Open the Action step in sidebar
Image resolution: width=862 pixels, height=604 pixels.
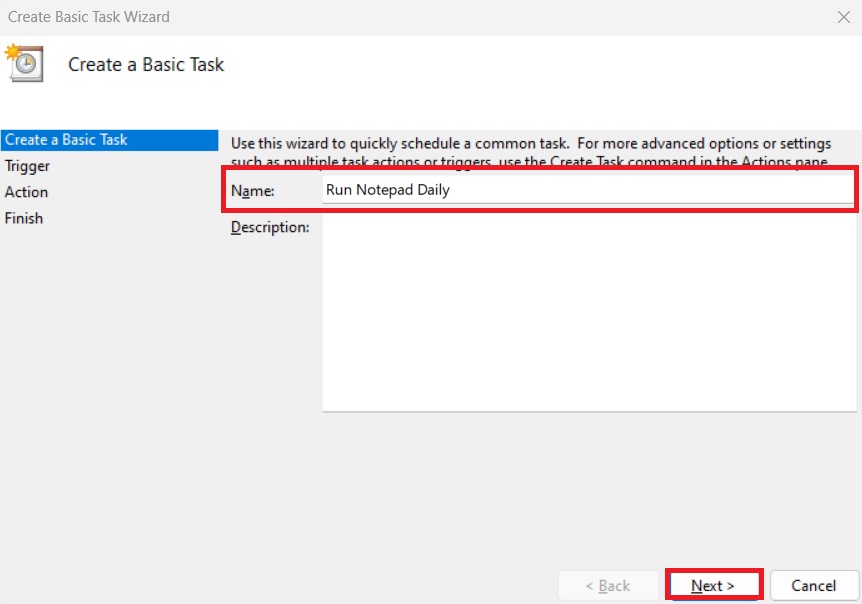tap(27, 192)
